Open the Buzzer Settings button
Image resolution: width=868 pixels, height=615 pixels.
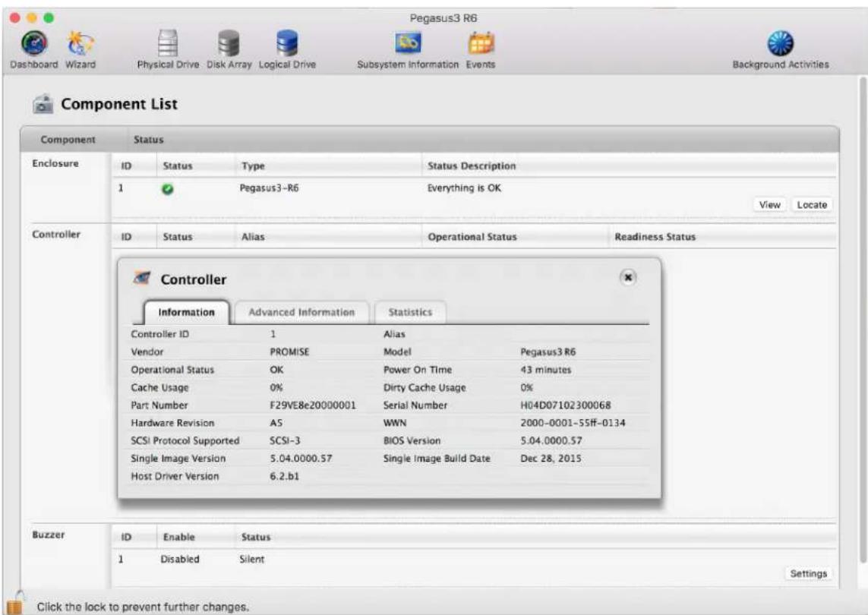click(x=808, y=573)
